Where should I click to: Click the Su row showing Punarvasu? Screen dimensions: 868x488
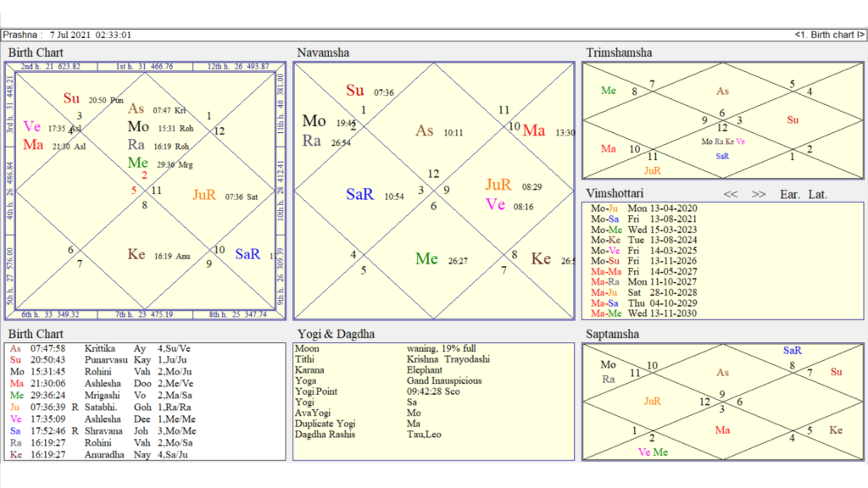tap(98, 359)
